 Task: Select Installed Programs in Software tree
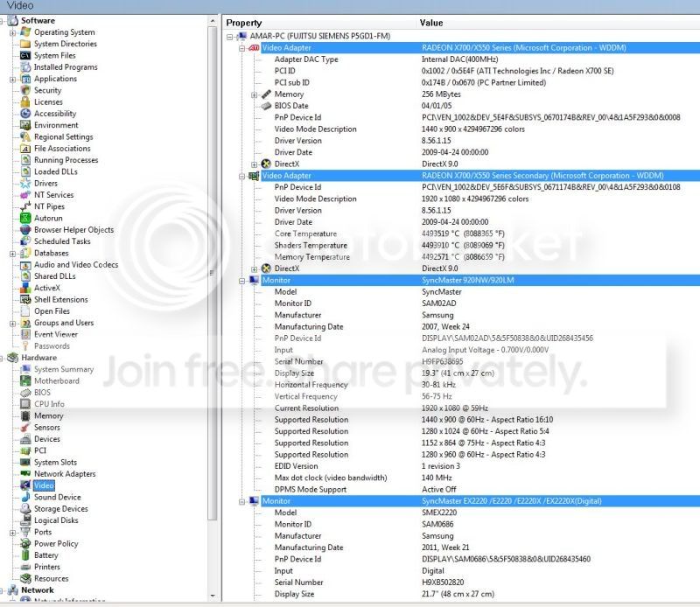66,67
